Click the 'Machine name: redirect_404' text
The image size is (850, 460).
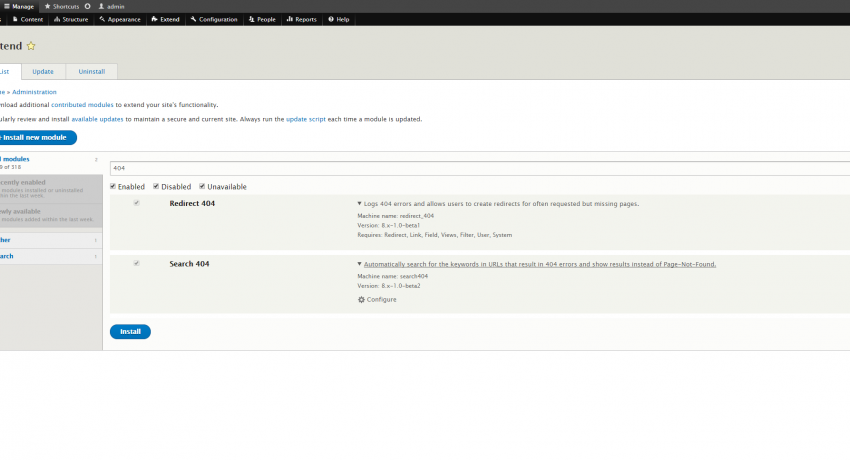pyautogui.click(x=396, y=216)
